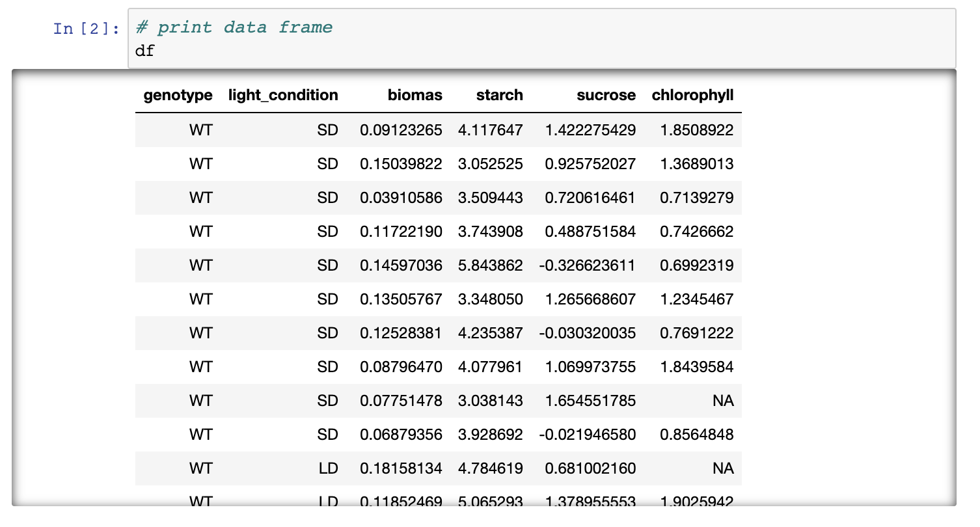Image resolution: width=980 pixels, height=527 pixels.
Task: Click negative sucrose value -0.326623611
Action: pyautogui.click(x=588, y=265)
